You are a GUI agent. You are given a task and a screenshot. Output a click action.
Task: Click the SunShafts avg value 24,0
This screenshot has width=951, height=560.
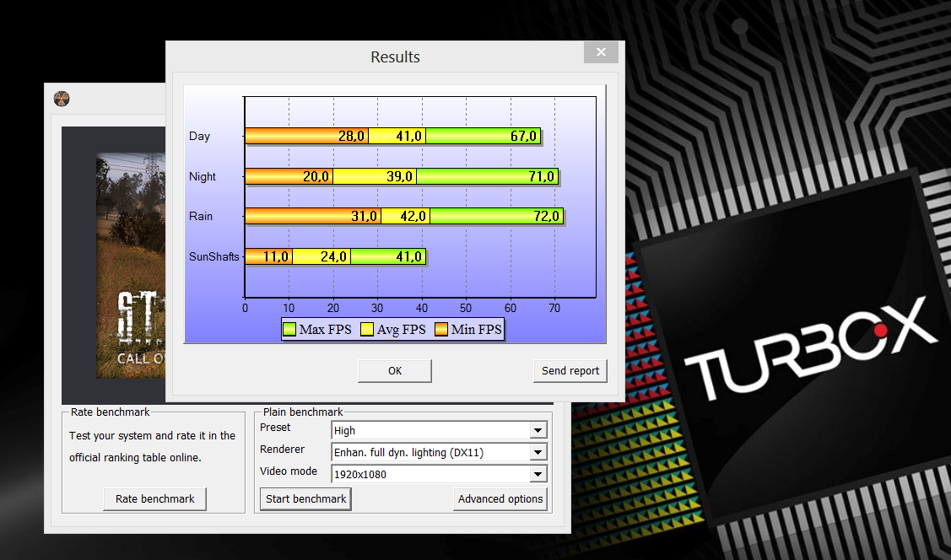coord(333,257)
